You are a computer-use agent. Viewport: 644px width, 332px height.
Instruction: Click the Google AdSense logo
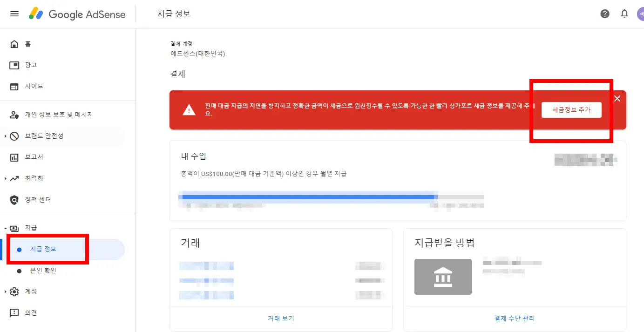tap(77, 14)
